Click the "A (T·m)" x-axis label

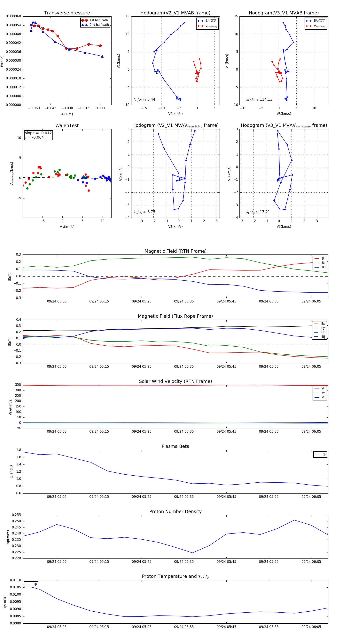point(67,114)
